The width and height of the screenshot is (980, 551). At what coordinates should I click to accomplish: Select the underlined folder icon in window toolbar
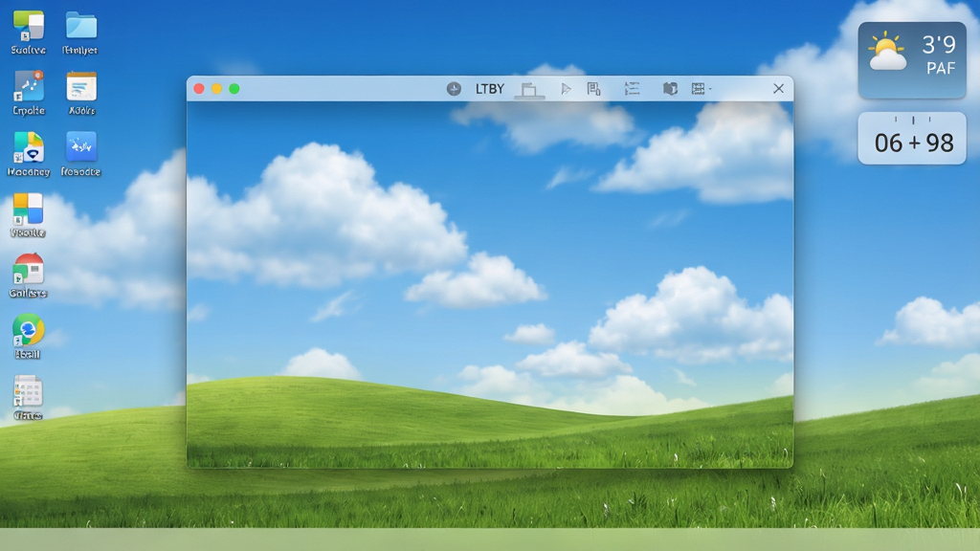(x=529, y=90)
